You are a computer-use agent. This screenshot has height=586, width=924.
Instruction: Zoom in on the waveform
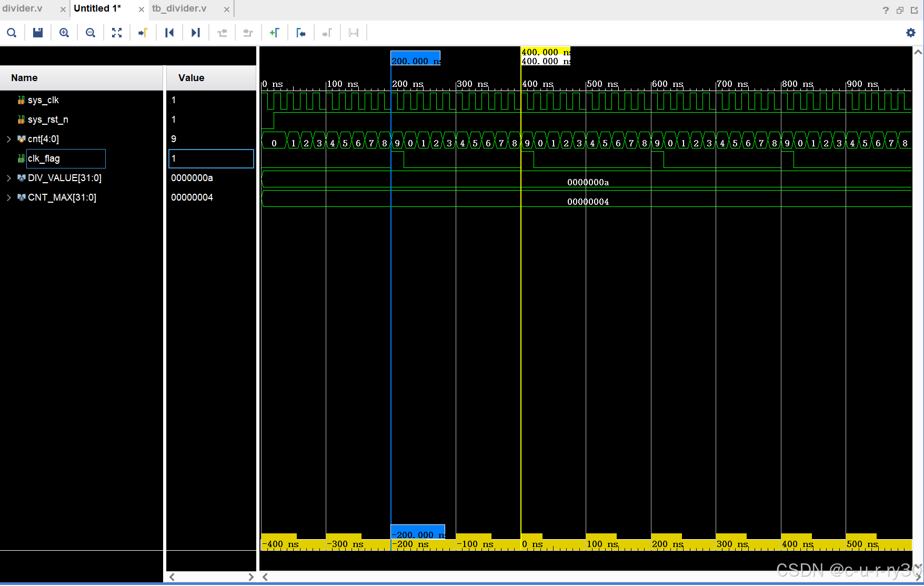coord(64,33)
